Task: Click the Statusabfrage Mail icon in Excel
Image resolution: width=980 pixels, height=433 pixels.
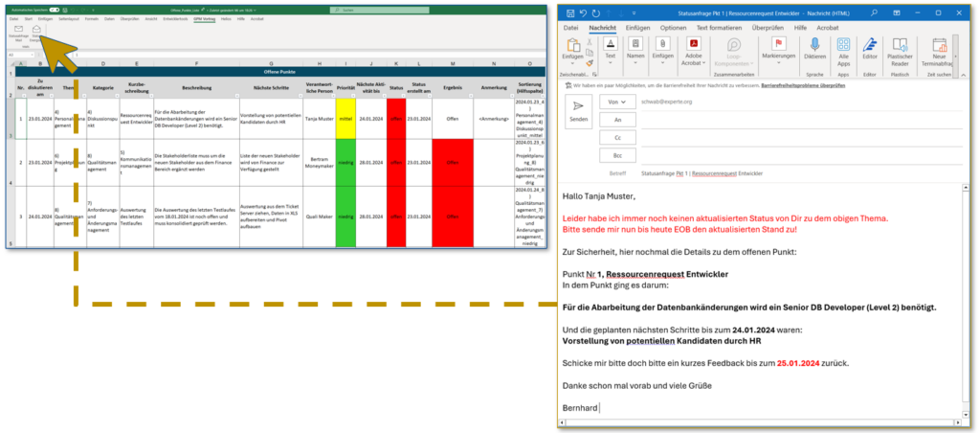Action: click(18, 29)
